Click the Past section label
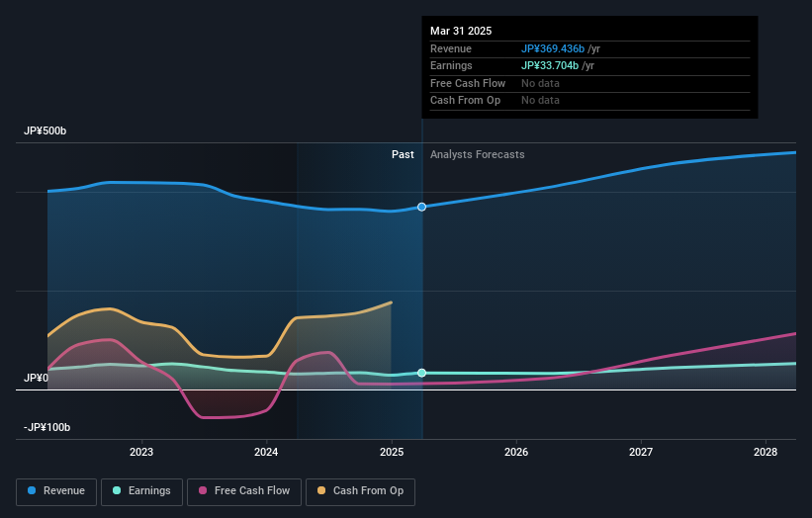Viewport: 812px width, 518px height. point(403,155)
